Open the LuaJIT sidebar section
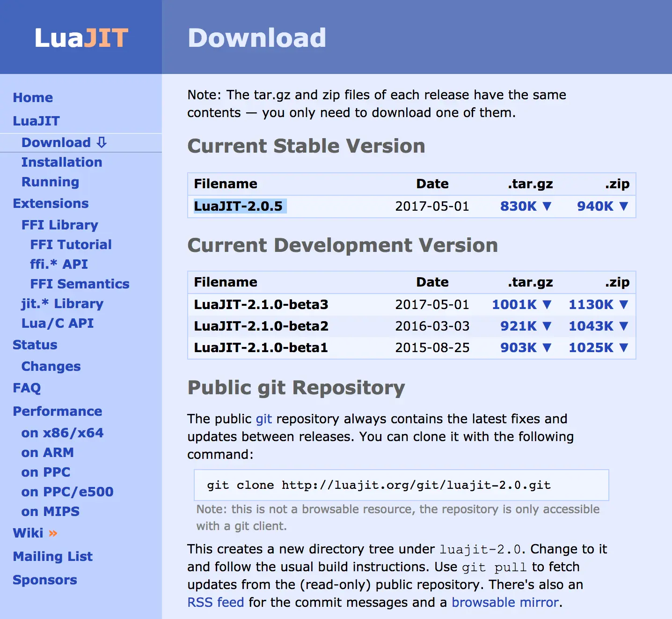This screenshot has height=619, width=672. 37,121
